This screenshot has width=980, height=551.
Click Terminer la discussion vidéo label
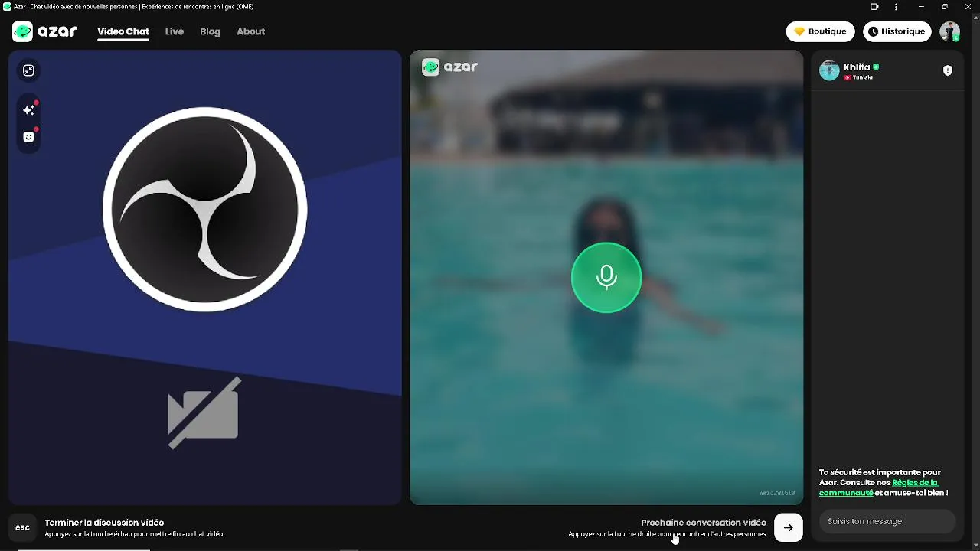point(104,523)
